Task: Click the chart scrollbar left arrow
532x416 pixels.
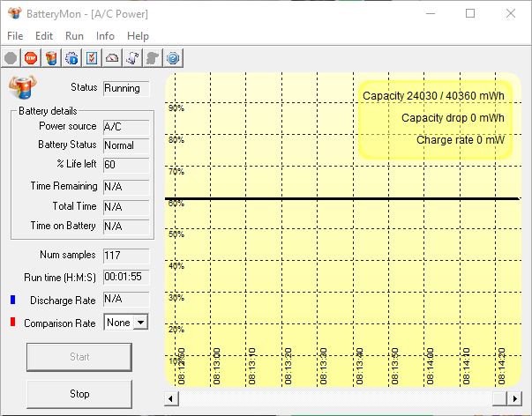Action: tap(171, 398)
